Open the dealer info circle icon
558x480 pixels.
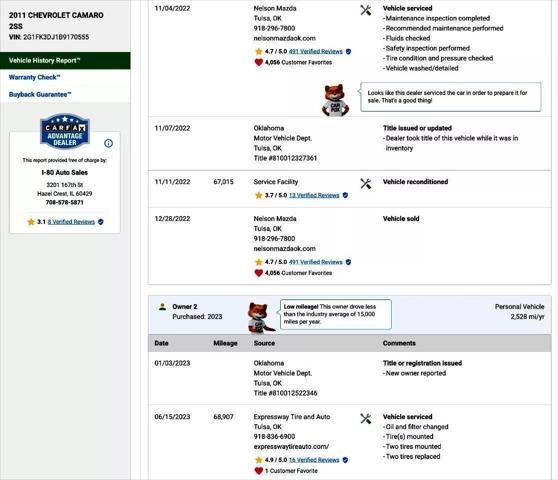(x=109, y=143)
